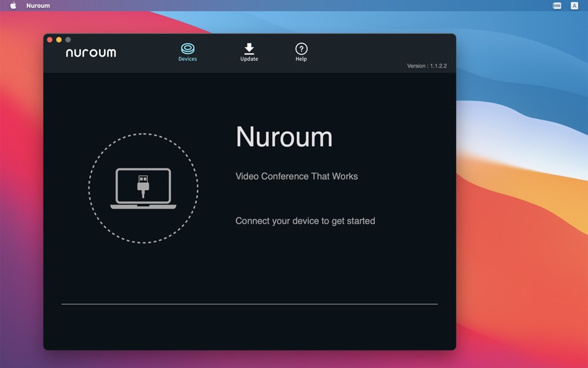588x368 pixels.
Task: Click the horizontal separator line near window bottom
Action: point(249,304)
